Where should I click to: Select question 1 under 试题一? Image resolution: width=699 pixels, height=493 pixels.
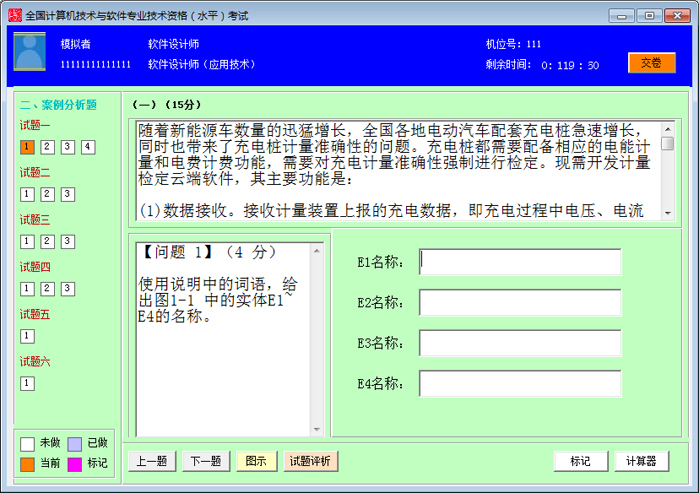pyautogui.click(x=27, y=147)
